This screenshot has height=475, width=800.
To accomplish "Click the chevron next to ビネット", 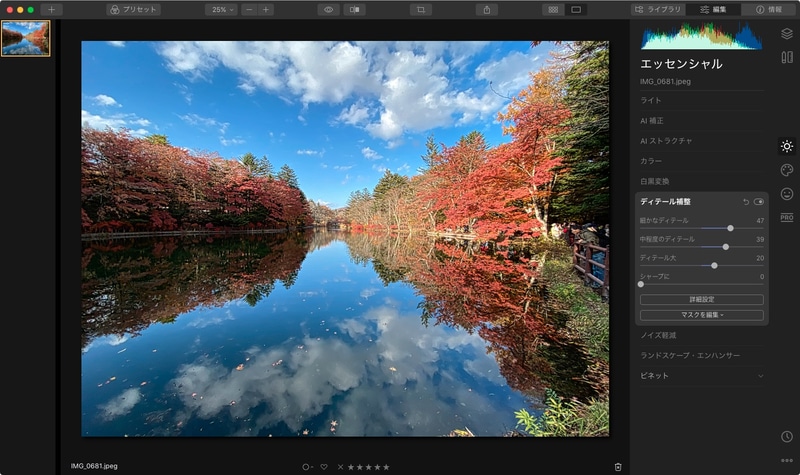I will (760, 376).
